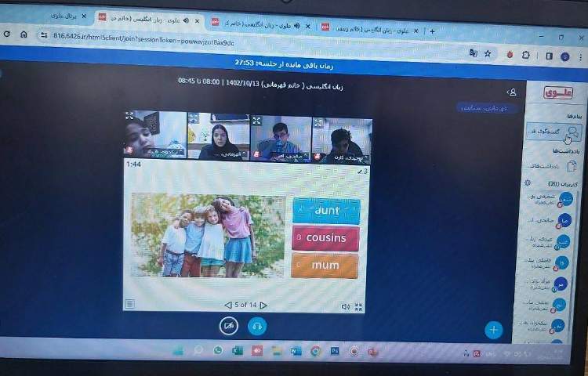The image size is (588, 376).
Task: Toggle the blue headset audio button
Action: pyautogui.click(x=257, y=326)
